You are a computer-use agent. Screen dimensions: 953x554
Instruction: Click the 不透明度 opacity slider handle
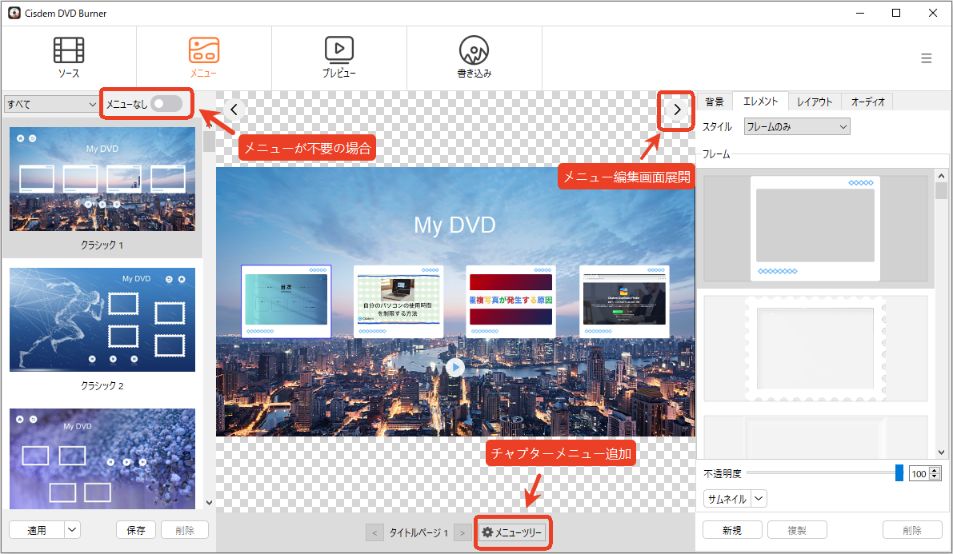(x=899, y=473)
